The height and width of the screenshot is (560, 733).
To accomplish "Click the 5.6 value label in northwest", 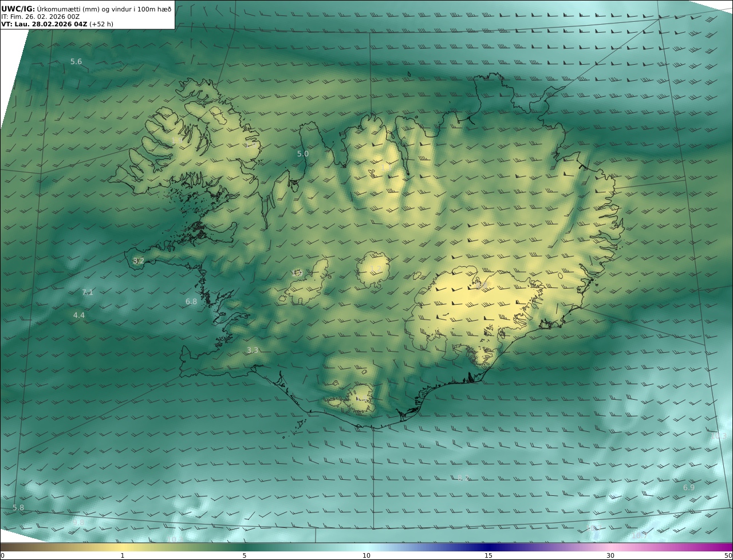I will [x=76, y=62].
